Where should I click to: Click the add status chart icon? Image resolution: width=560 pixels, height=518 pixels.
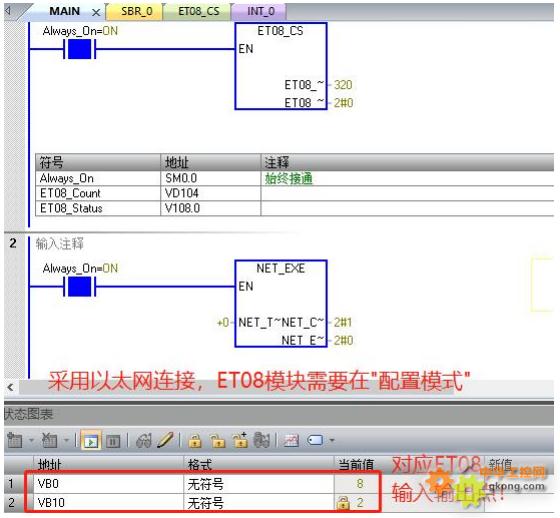click(x=15, y=440)
